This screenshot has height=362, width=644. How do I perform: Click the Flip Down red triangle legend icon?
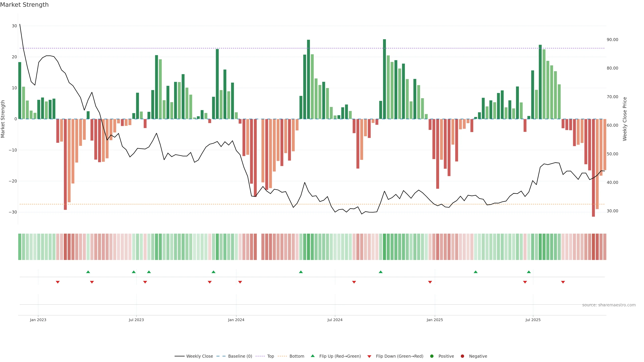click(369, 356)
